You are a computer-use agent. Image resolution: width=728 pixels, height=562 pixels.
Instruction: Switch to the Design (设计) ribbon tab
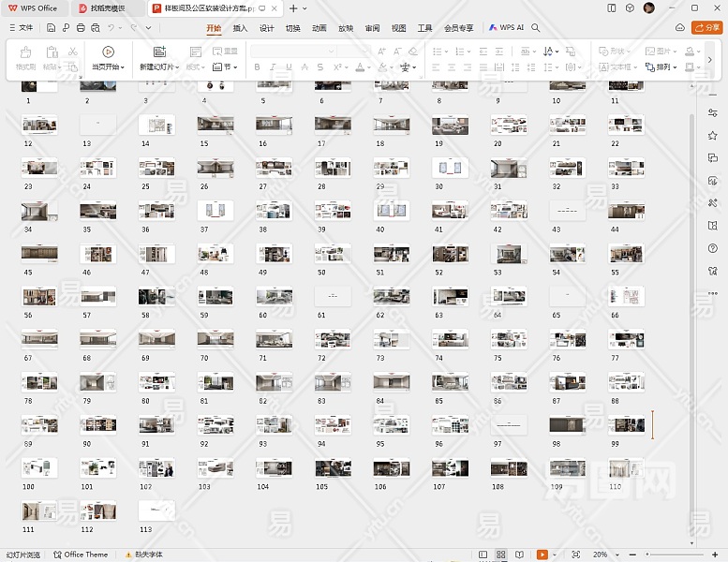[266, 28]
